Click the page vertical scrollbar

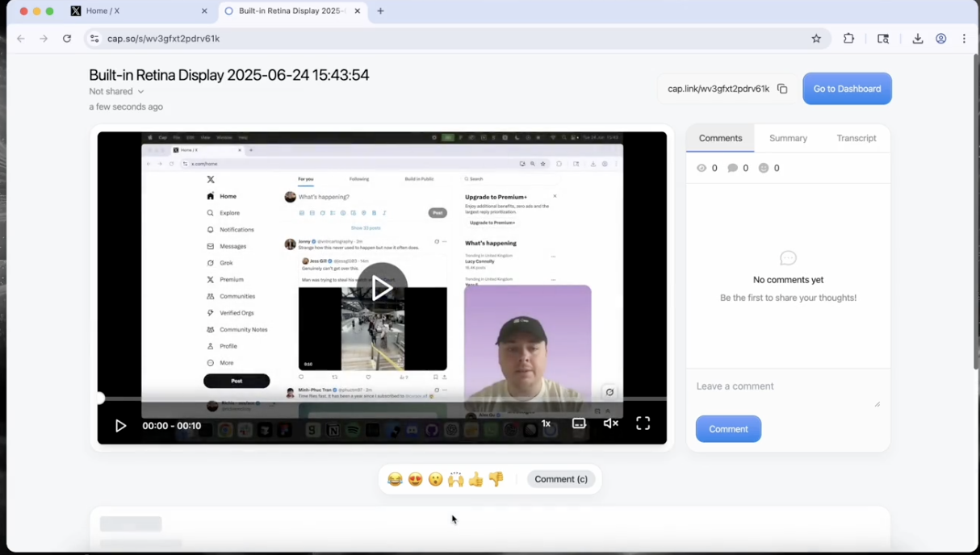[975, 212]
